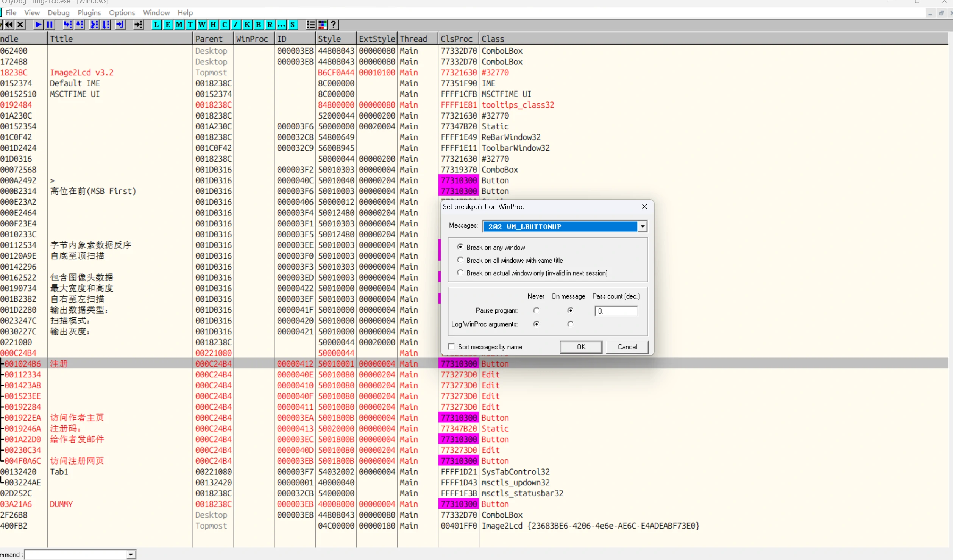953x560 pixels.
Task: Open the Memory map (M) icon
Action: click(x=179, y=25)
